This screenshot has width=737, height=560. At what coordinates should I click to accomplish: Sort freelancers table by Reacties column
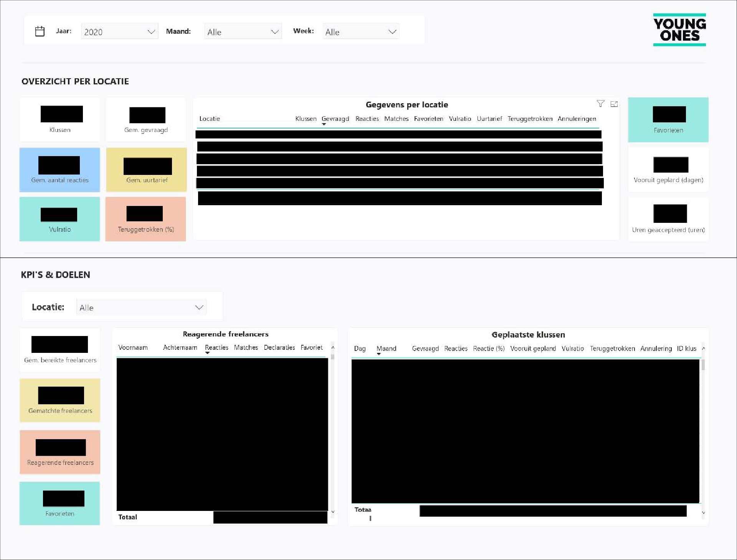pyautogui.click(x=216, y=347)
